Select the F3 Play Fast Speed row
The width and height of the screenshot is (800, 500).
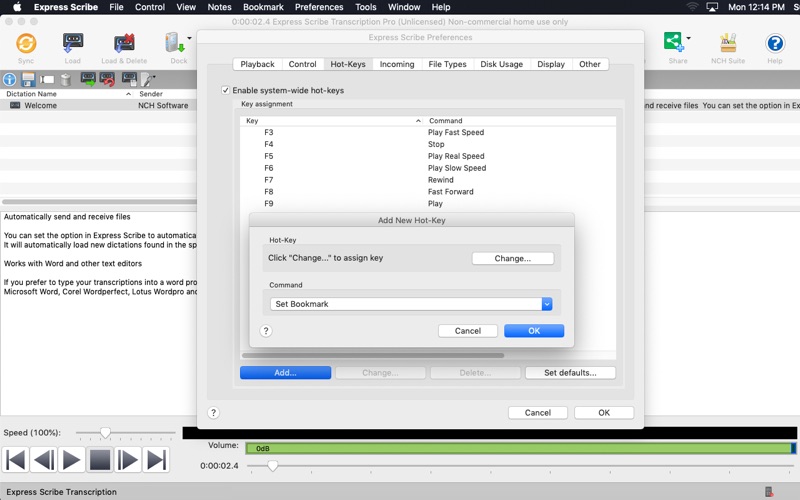pyautogui.click(x=428, y=133)
